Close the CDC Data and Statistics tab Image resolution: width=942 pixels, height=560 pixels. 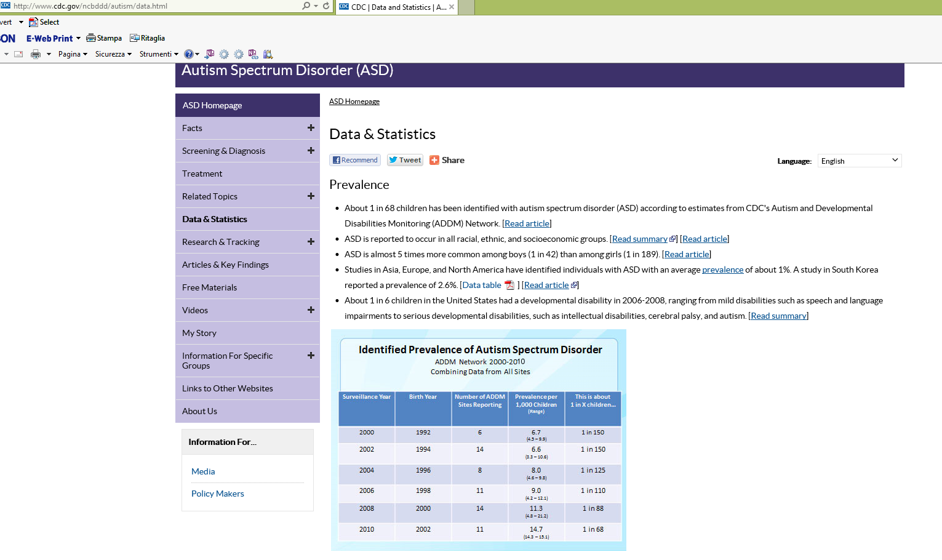pos(452,7)
